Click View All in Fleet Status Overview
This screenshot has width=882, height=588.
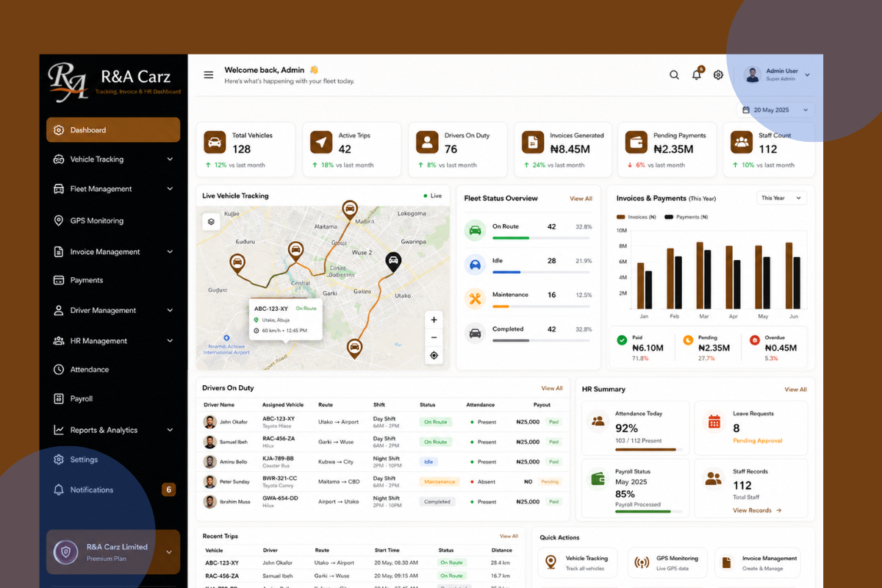tap(581, 198)
